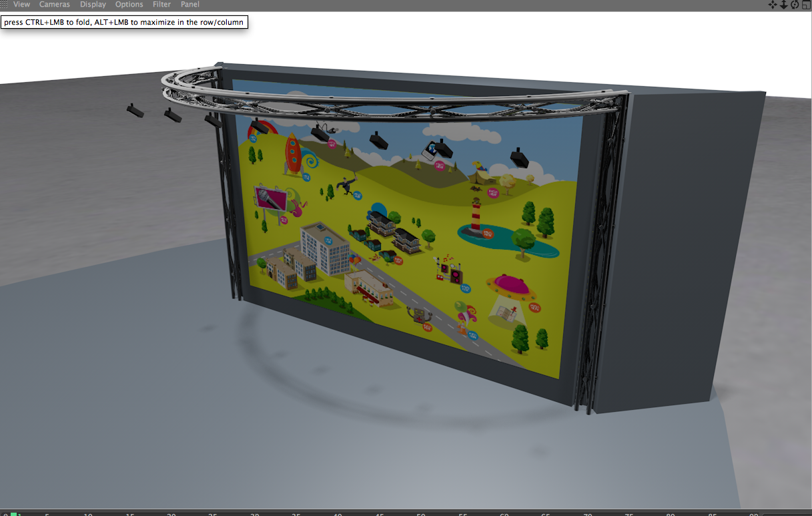Toggle the maximize viewport layout icon
The width and height of the screenshot is (812, 516).
(x=805, y=5)
